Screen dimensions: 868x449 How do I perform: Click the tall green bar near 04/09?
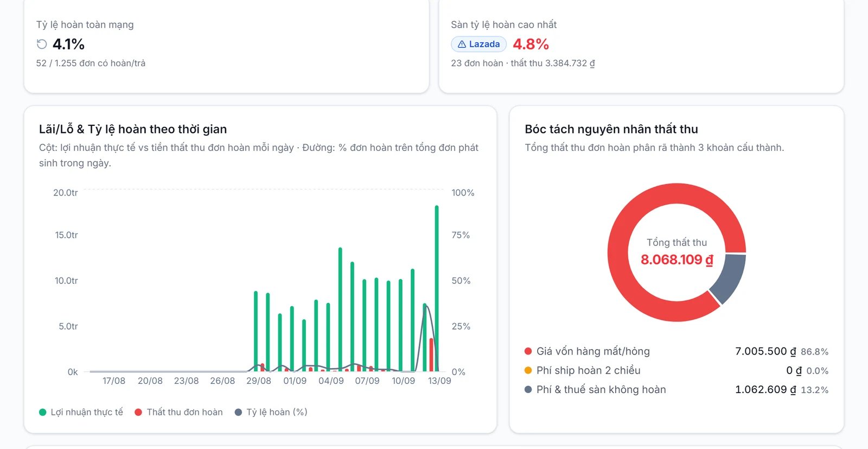pos(340,309)
